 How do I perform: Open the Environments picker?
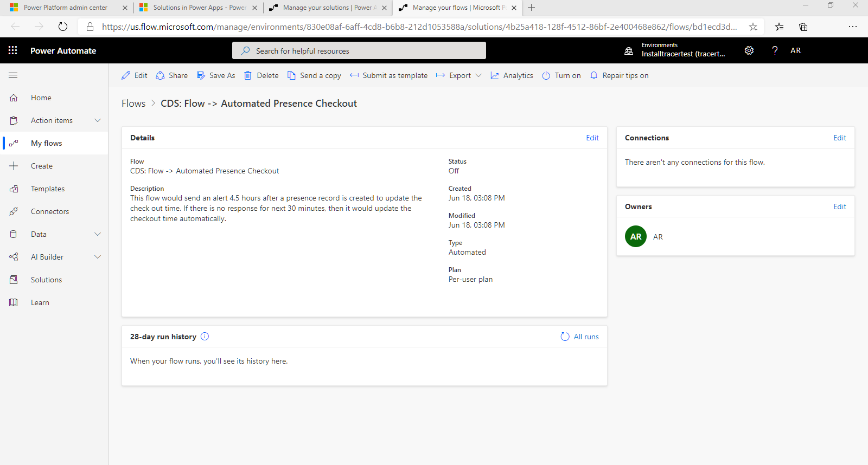[x=675, y=50]
